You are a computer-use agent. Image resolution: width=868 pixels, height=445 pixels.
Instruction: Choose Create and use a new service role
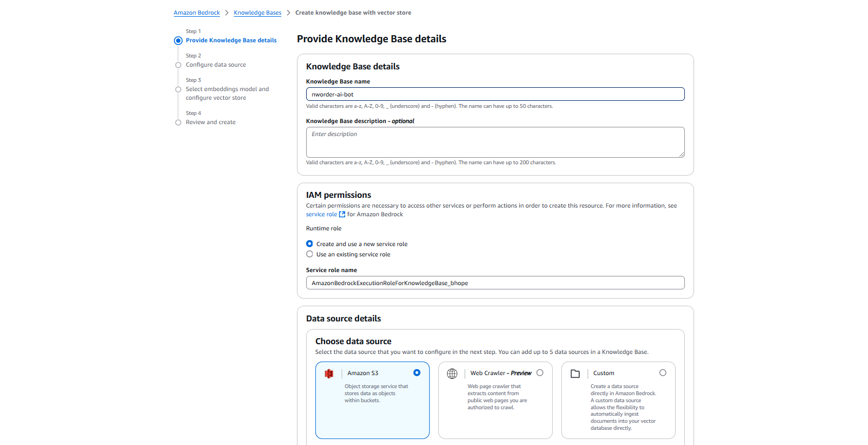pos(309,244)
